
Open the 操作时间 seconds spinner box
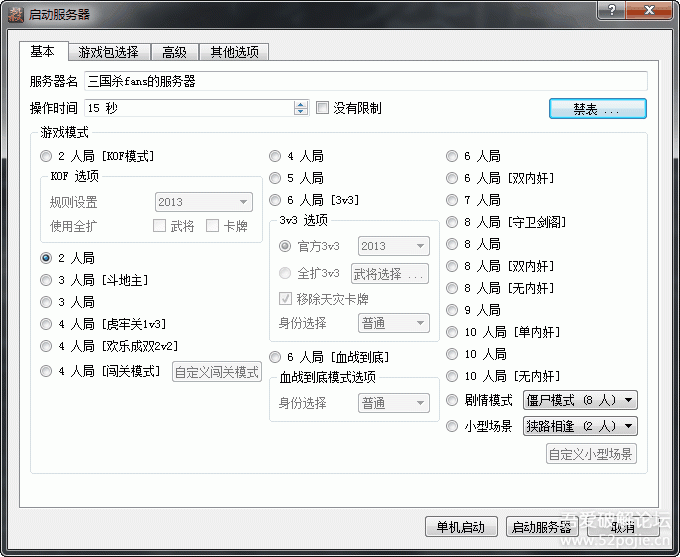190,108
